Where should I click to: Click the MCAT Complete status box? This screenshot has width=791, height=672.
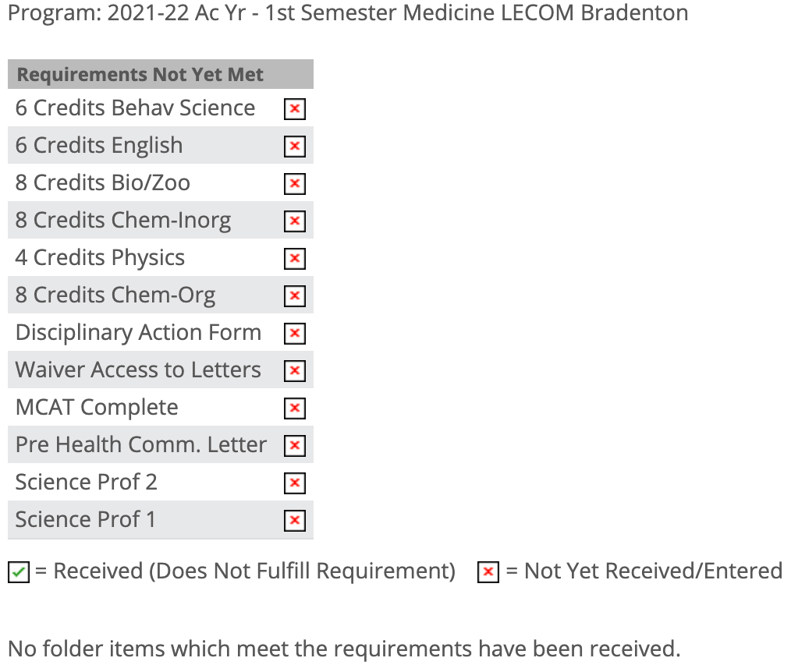[294, 409]
